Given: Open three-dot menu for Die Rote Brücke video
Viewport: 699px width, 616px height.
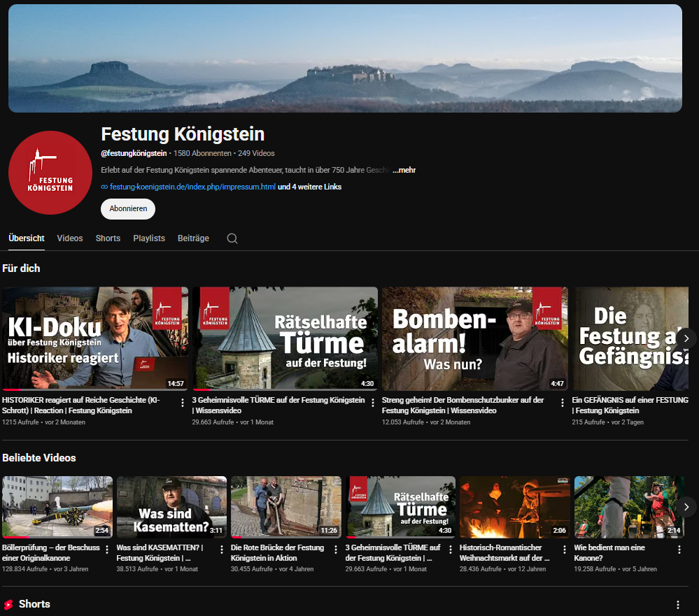Looking at the screenshot, I should point(336,550).
